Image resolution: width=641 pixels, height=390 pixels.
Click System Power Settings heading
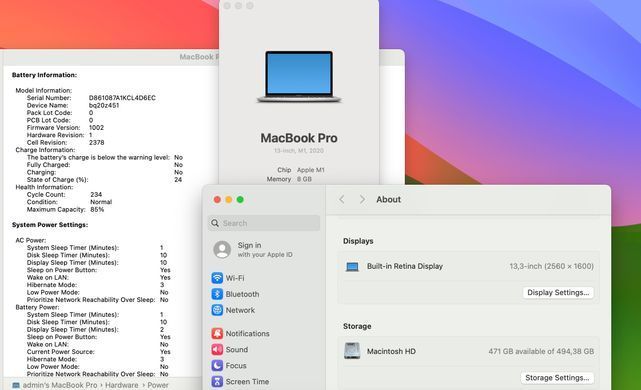(x=50, y=225)
